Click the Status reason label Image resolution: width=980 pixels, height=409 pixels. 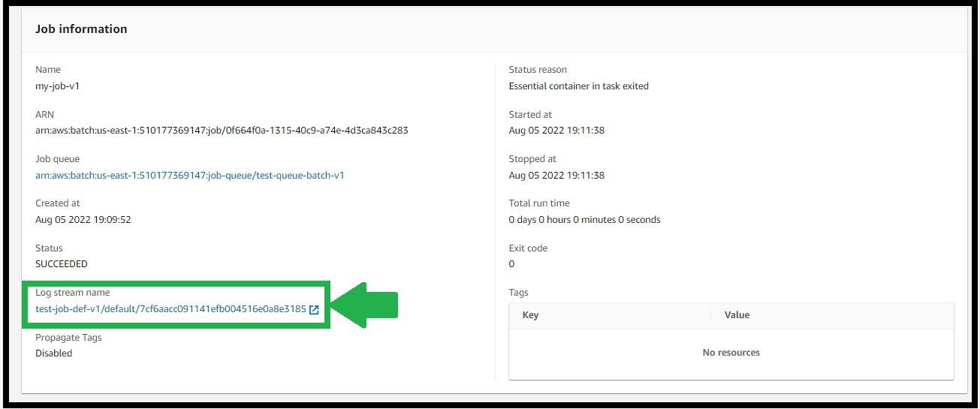538,70
